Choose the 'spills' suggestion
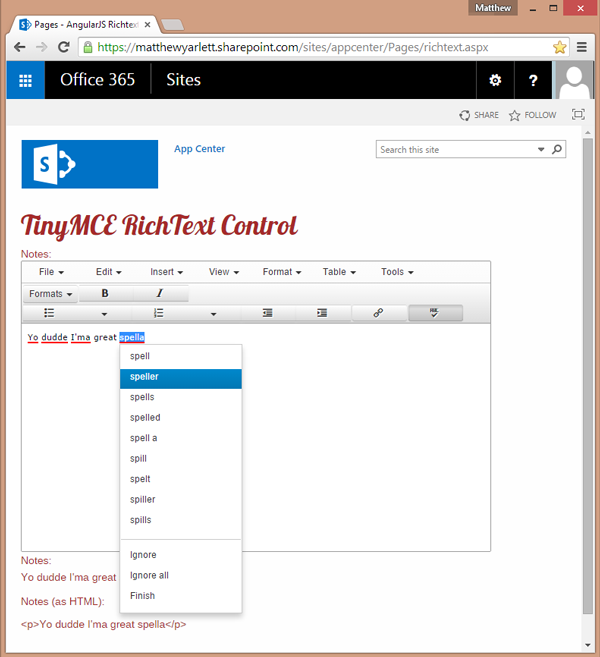Image resolution: width=600 pixels, height=657 pixels. [x=181, y=520]
